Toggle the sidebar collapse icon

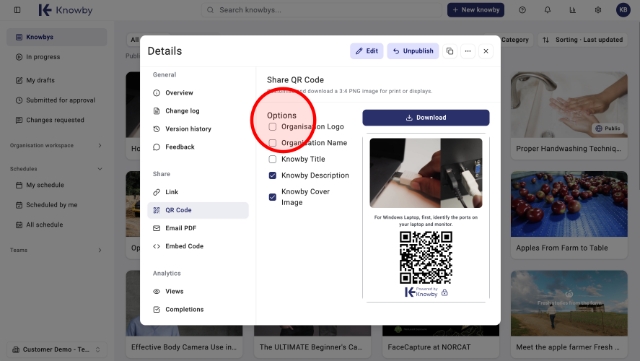pyautogui.click(x=17, y=10)
